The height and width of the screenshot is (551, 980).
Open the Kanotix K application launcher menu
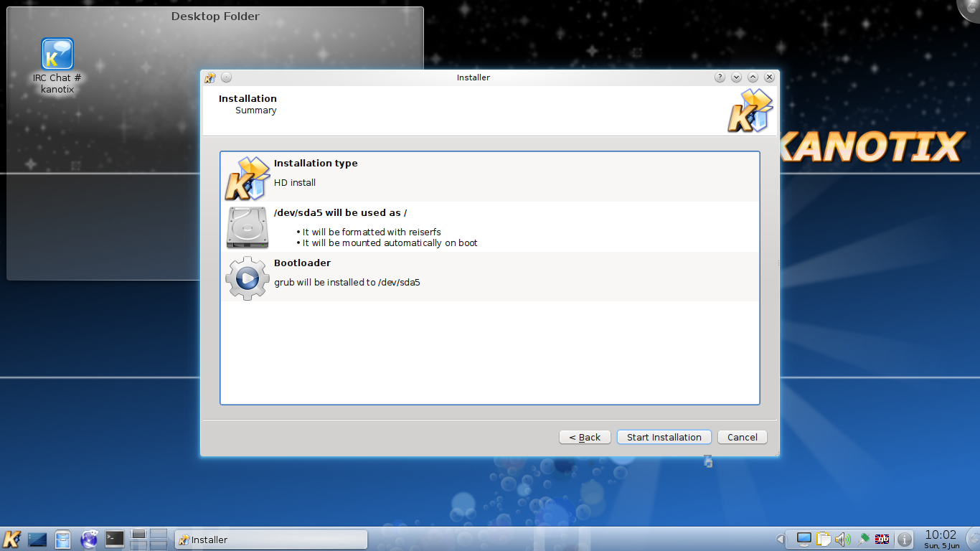point(11,539)
